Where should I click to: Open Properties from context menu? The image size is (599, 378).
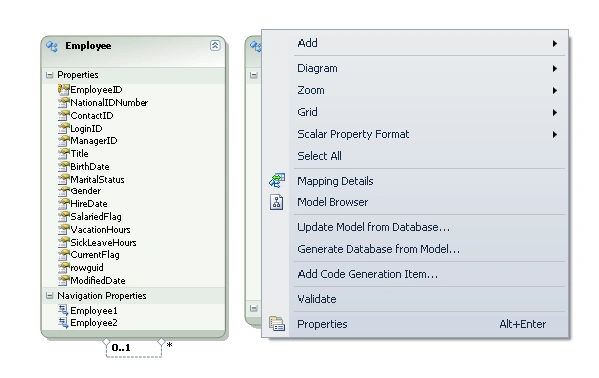429,324
